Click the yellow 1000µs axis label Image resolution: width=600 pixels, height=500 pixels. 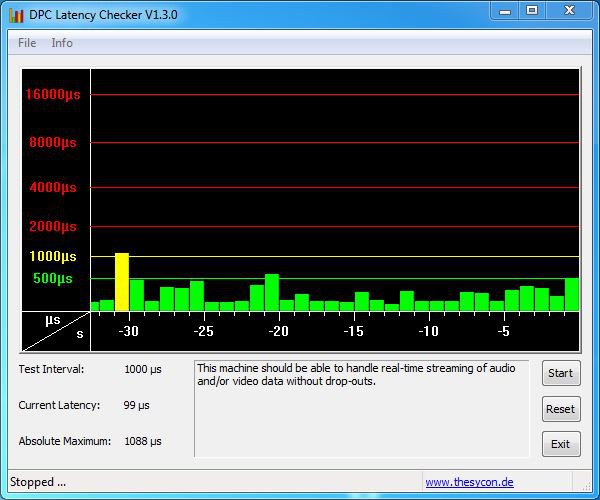(52, 257)
